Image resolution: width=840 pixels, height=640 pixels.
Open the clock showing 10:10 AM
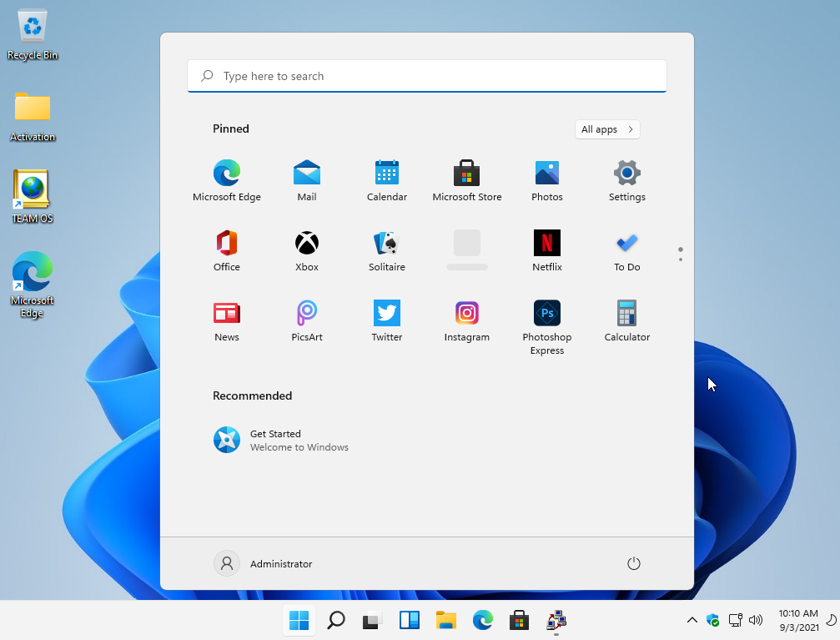coord(798,620)
